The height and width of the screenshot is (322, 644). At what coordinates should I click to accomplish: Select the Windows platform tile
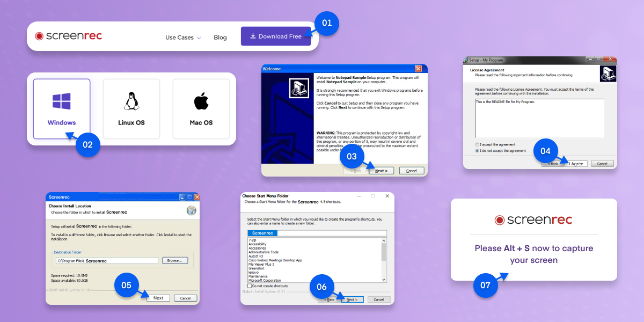click(x=62, y=109)
